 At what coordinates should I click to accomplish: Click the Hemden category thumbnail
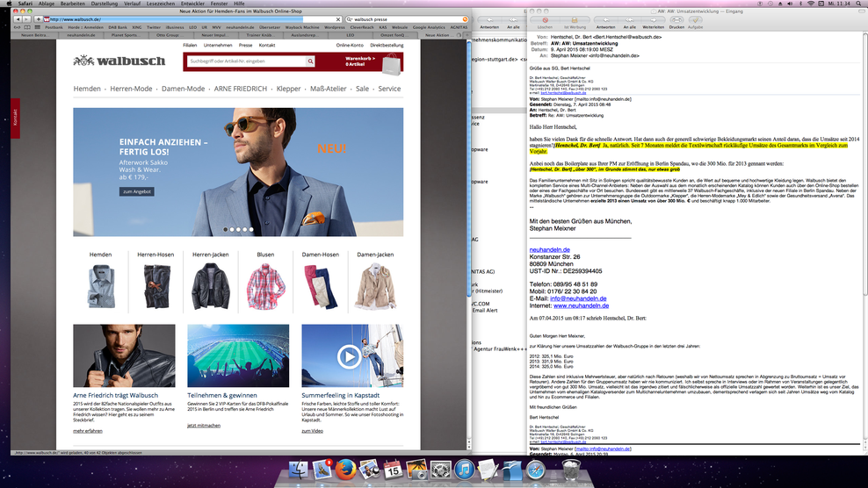pyautogui.click(x=101, y=286)
